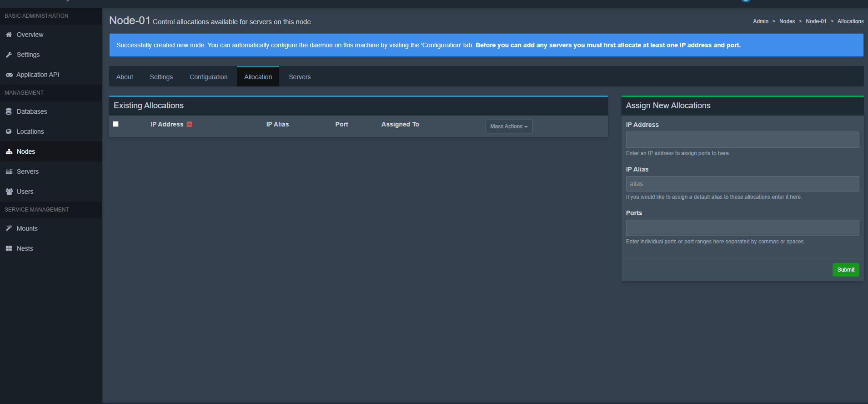Click the Overview home icon in sidebar
This screenshot has width=868, height=404.
(x=9, y=35)
